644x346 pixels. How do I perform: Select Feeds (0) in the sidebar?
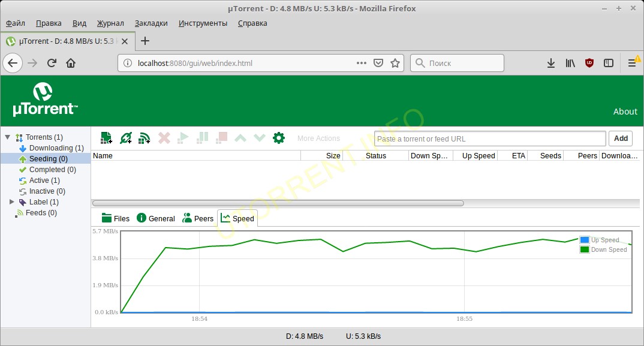pyautogui.click(x=41, y=212)
